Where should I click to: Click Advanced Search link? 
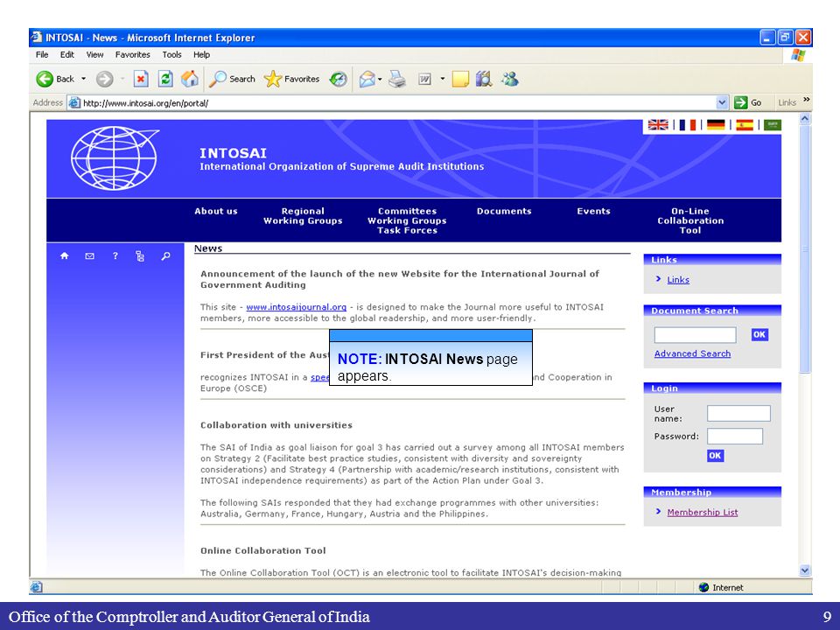pos(692,353)
